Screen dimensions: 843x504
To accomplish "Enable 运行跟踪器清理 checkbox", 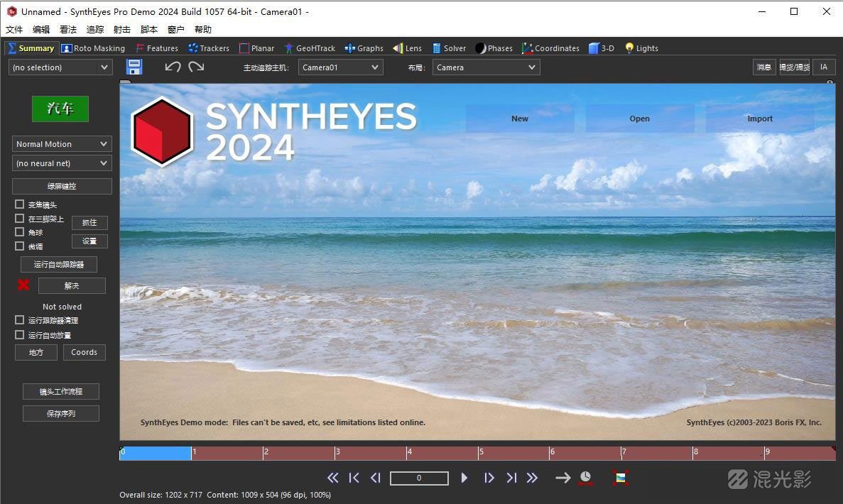I will pyautogui.click(x=20, y=319).
